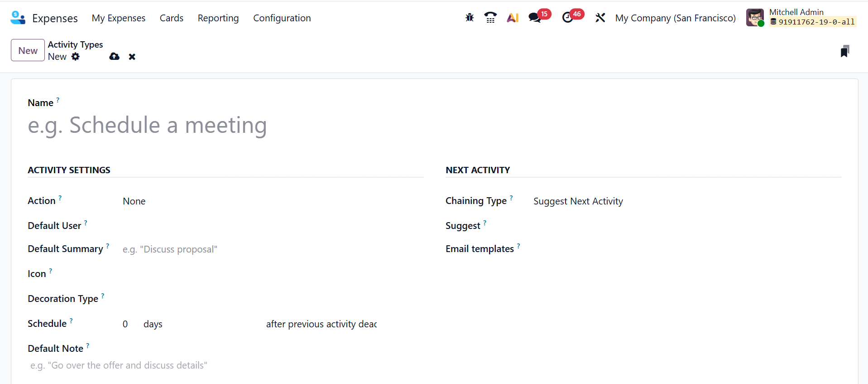Open the gear actions menu

[x=76, y=57]
